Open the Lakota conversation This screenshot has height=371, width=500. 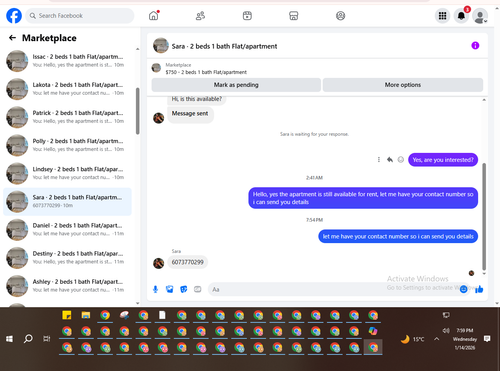point(67,89)
